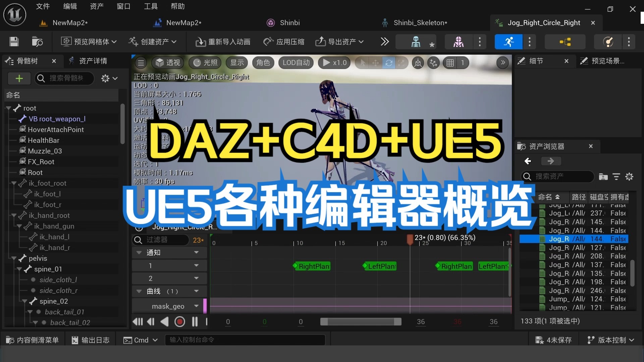
Task: Open the 预览网格体 dropdown
Action: 88,42
